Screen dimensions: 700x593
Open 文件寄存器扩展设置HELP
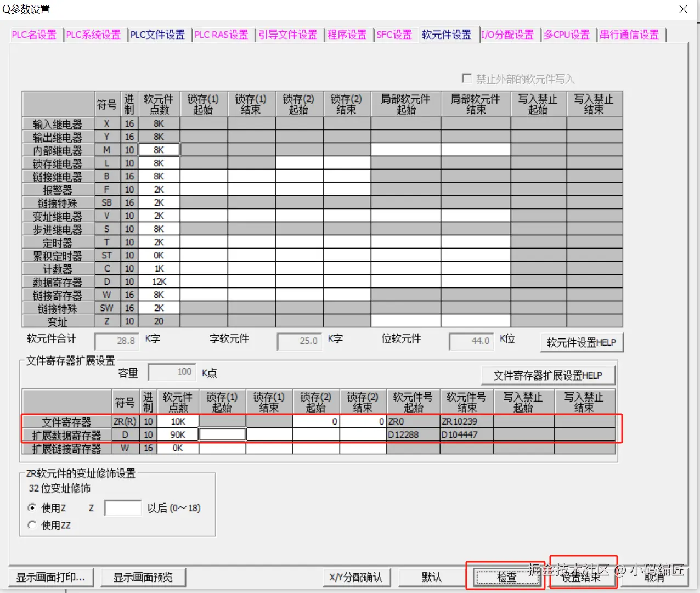548,376
